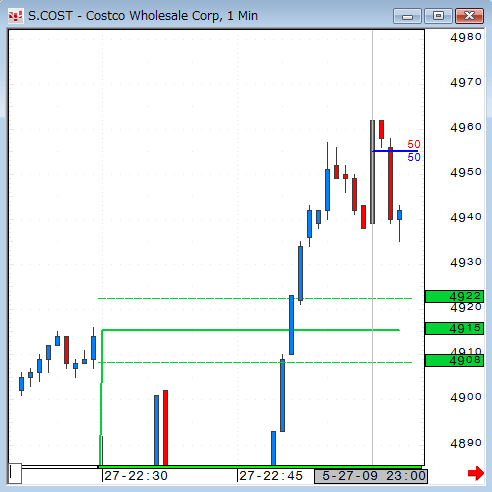This screenshot has height=492, width=492.
Task: Select the 5-27-09 23:00 cursor time label
Action: [371, 476]
